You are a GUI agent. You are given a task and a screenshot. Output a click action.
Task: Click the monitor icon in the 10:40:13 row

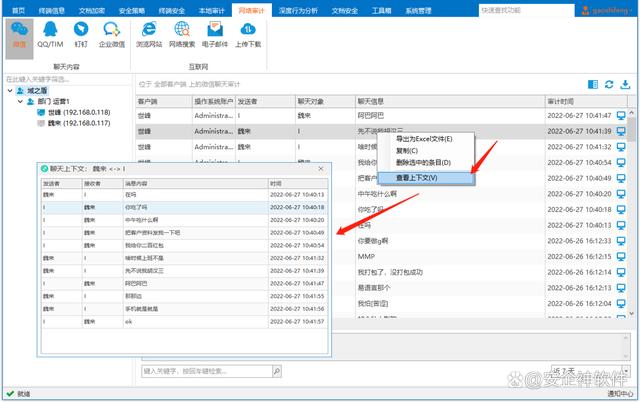621,225
